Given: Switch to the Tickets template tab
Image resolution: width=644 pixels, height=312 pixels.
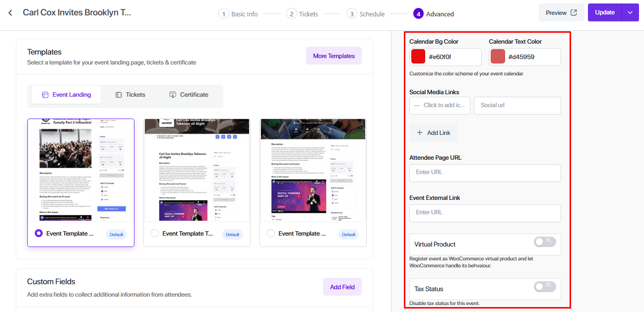Looking at the screenshot, I should (x=130, y=95).
